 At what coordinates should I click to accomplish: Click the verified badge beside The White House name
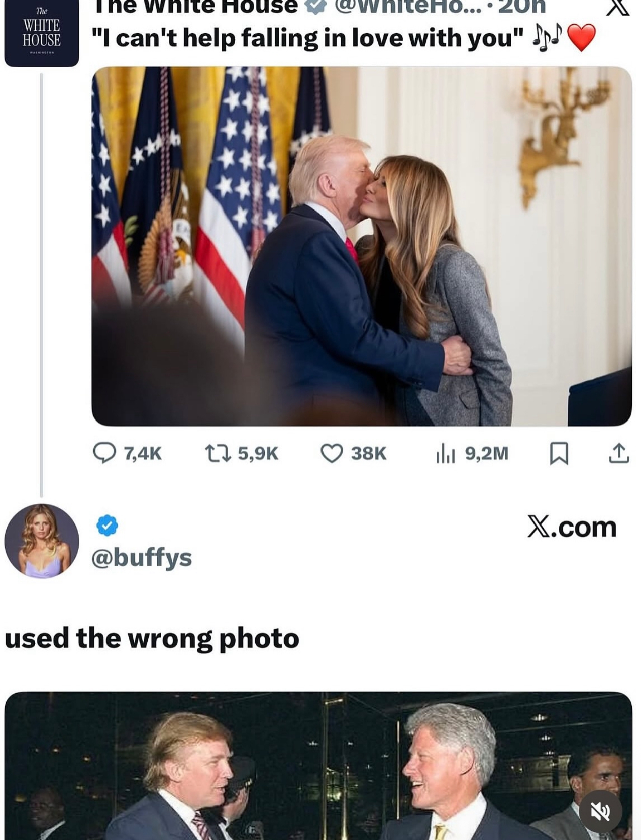pyautogui.click(x=315, y=6)
